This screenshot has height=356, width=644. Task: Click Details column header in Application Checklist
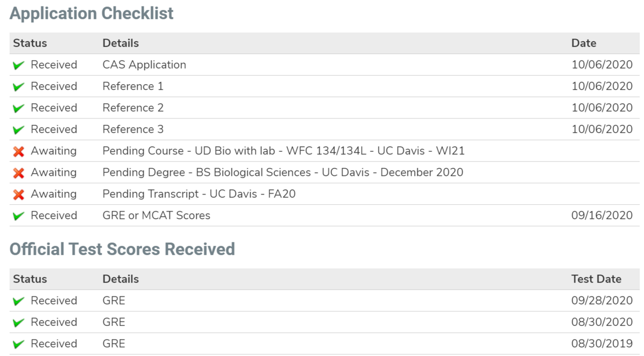tap(121, 43)
